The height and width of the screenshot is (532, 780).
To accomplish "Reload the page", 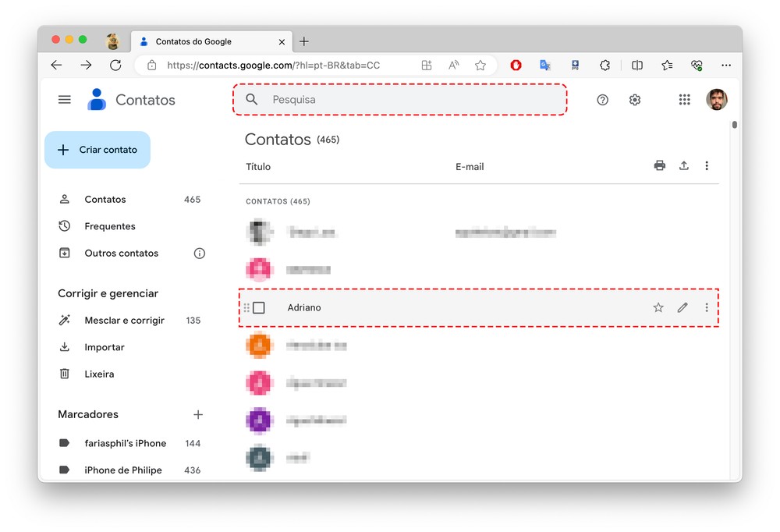I will [x=115, y=66].
